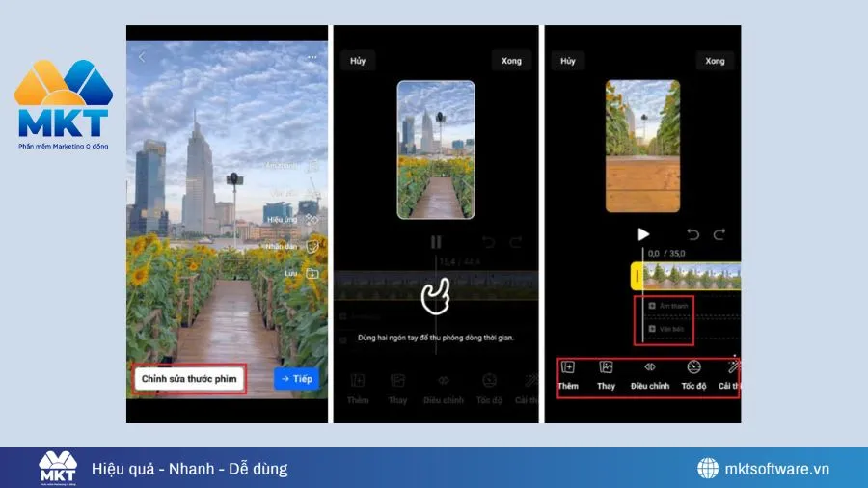Click the globe icon beside mktsoftware.vn

[708, 468]
